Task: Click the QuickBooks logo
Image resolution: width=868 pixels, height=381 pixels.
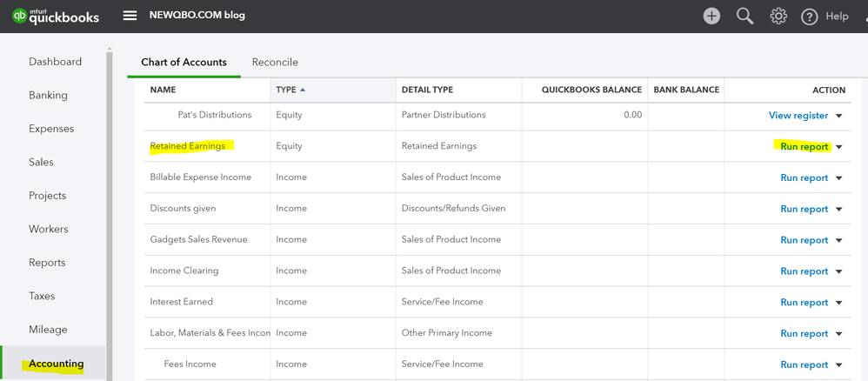Action: [56, 16]
